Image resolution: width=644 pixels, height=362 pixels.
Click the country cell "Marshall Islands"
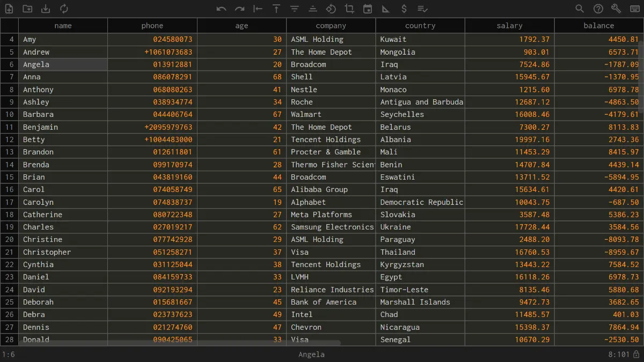[420, 302]
